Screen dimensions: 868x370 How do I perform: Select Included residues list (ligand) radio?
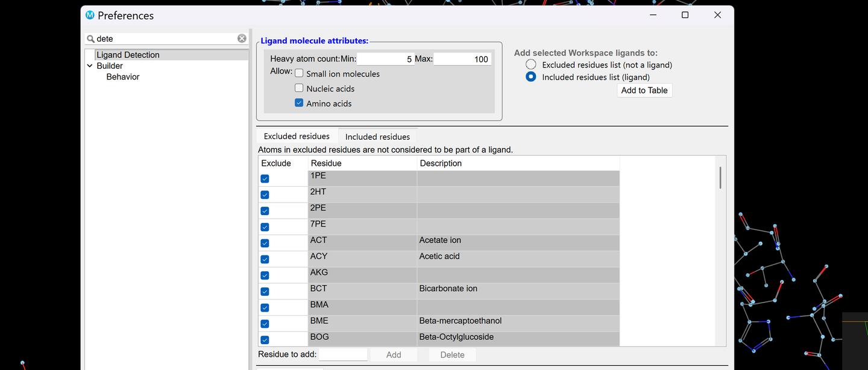click(x=530, y=77)
